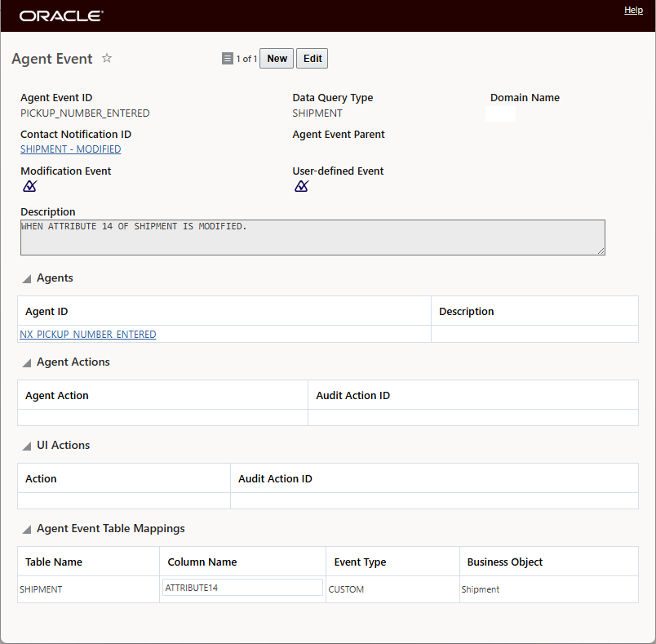This screenshot has height=644, width=656.
Task: Grab the Description box resize handle
Action: pyautogui.click(x=601, y=251)
